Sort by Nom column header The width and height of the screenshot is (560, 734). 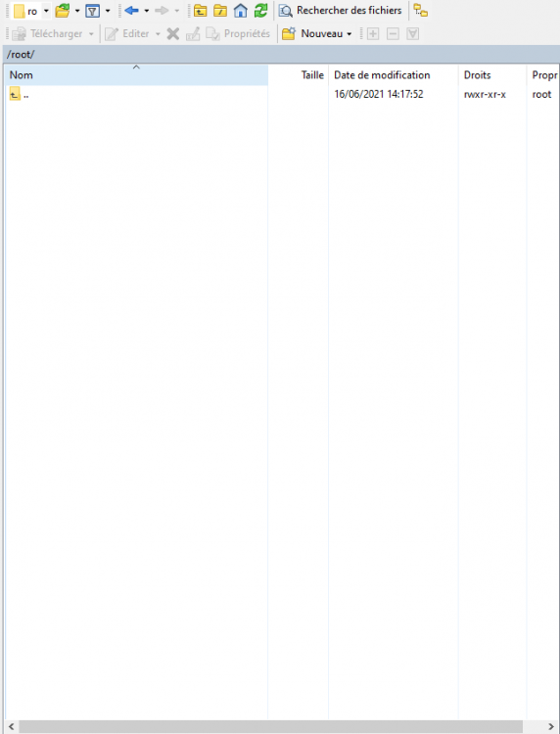point(136,75)
